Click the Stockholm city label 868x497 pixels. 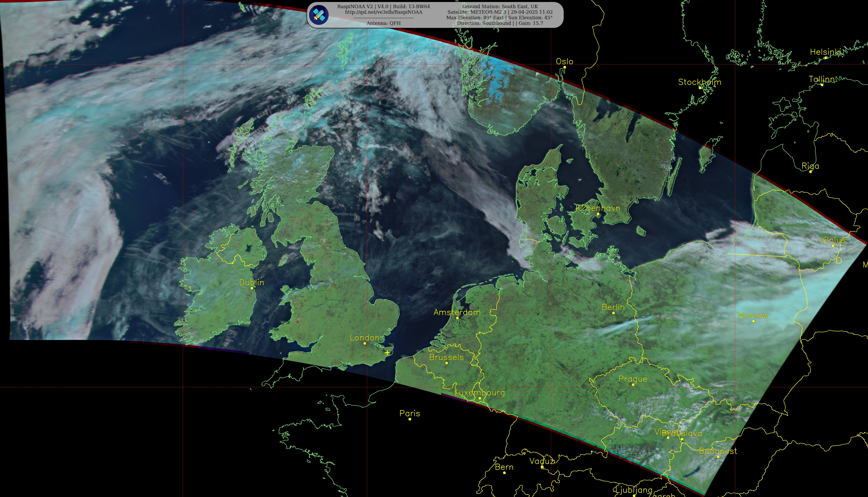pos(700,82)
